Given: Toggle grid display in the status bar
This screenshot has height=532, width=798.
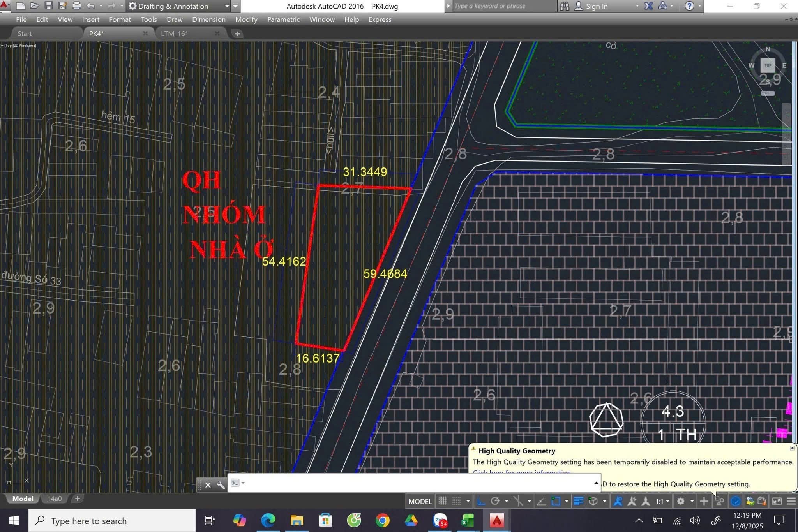Looking at the screenshot, I should [443, 501].
